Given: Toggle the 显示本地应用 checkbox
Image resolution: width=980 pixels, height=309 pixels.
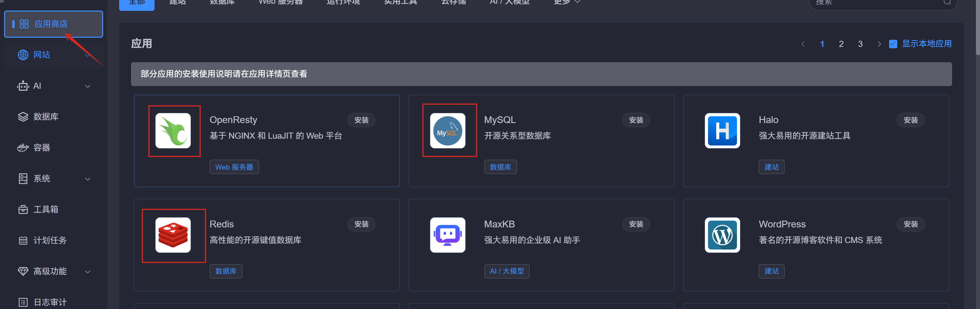Looking at the screenshot, I should (x=893, y=44).
